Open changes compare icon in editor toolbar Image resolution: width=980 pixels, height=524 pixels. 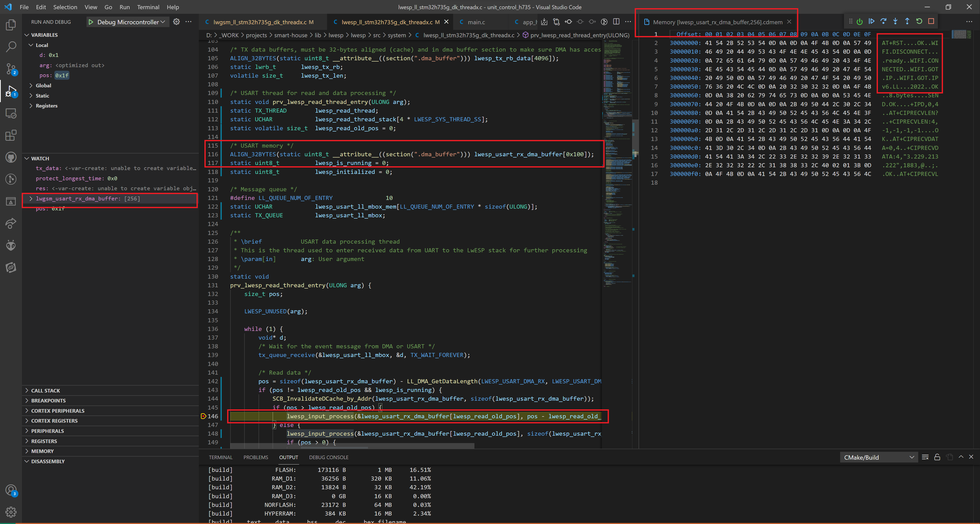point(556,22)
